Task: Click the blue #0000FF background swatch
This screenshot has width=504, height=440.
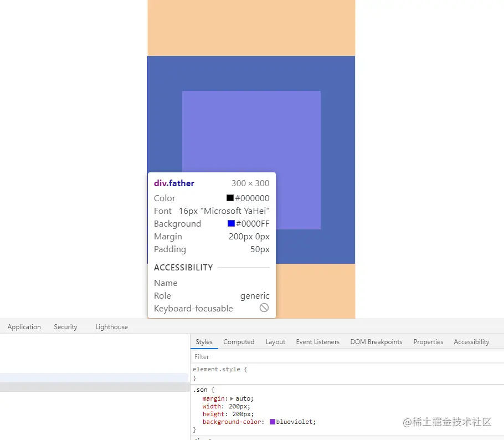Action: pos(232,224)
